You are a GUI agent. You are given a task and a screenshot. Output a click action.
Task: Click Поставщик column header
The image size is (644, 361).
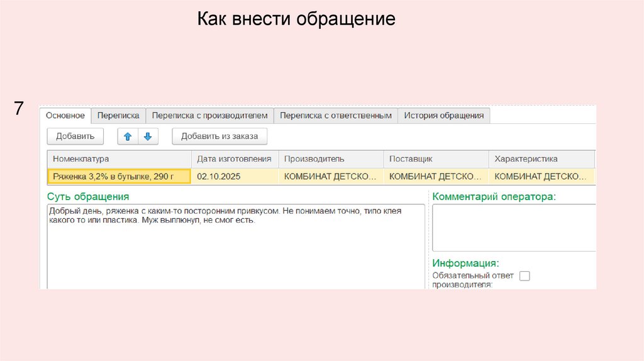pyautogui.click(x=436, y=159)
